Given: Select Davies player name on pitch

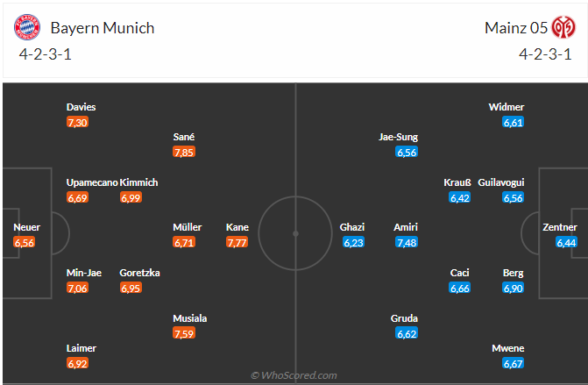Looking at the screenshot, I should (x=81, y=107).
